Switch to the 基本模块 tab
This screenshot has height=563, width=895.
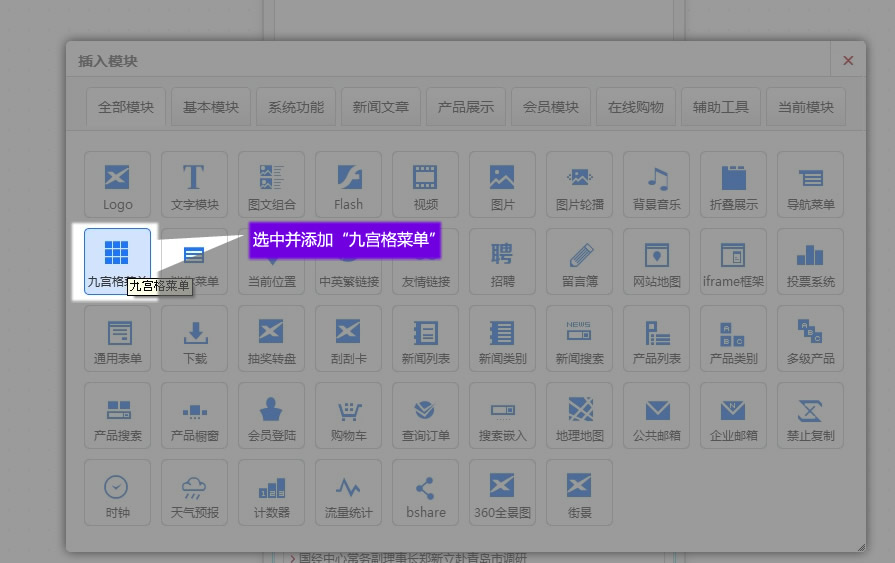[x=210, y=107]
